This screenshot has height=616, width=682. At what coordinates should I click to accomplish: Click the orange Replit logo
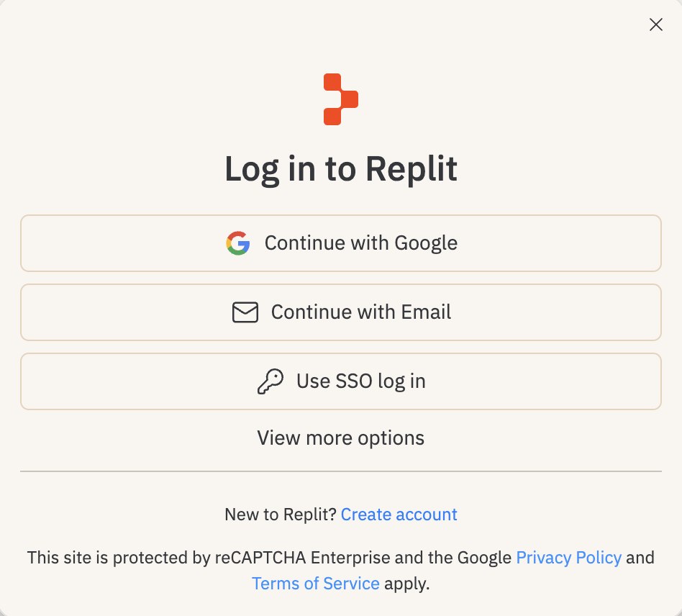pos(340,99)
